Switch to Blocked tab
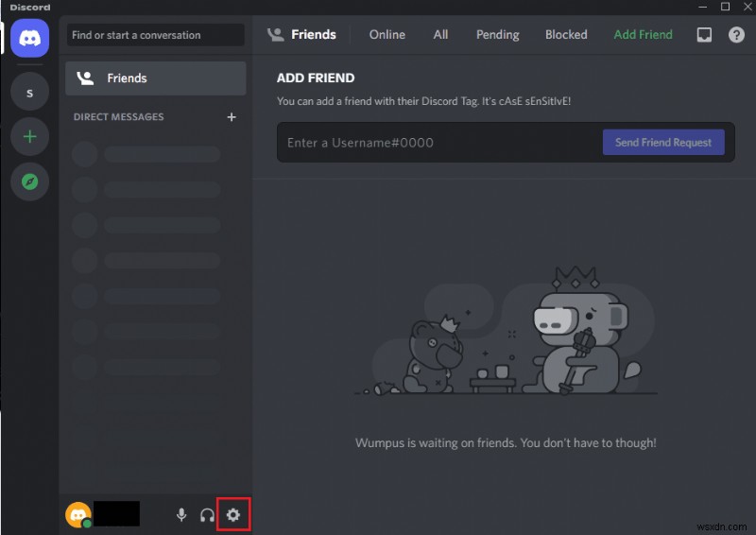Image resolution: width=756 pixels, height=535 pixels. click(x=566, y=35)
